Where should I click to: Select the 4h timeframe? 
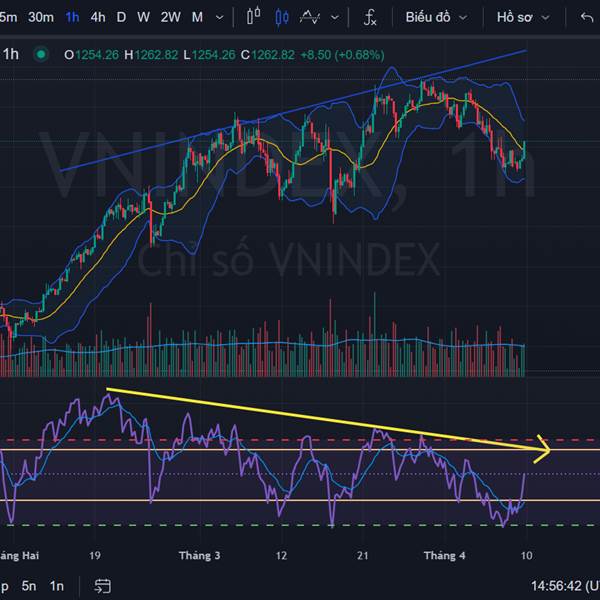point(98,17)
